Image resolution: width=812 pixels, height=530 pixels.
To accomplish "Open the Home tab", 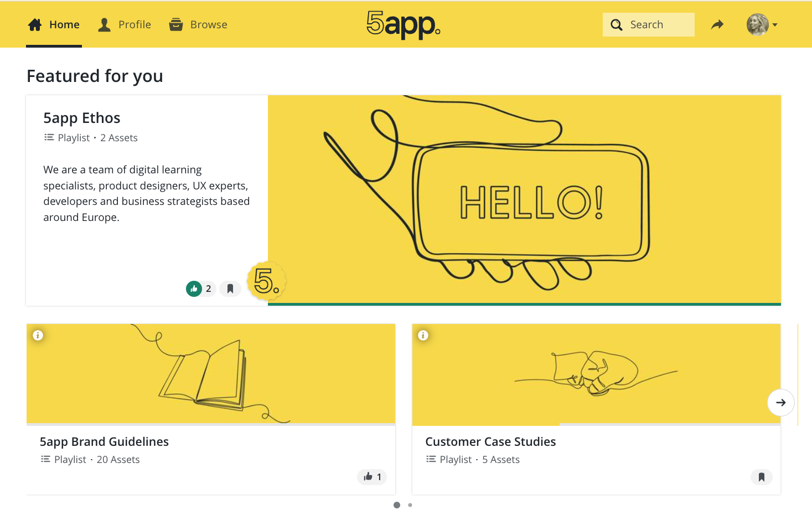I will tap(54, 25).
